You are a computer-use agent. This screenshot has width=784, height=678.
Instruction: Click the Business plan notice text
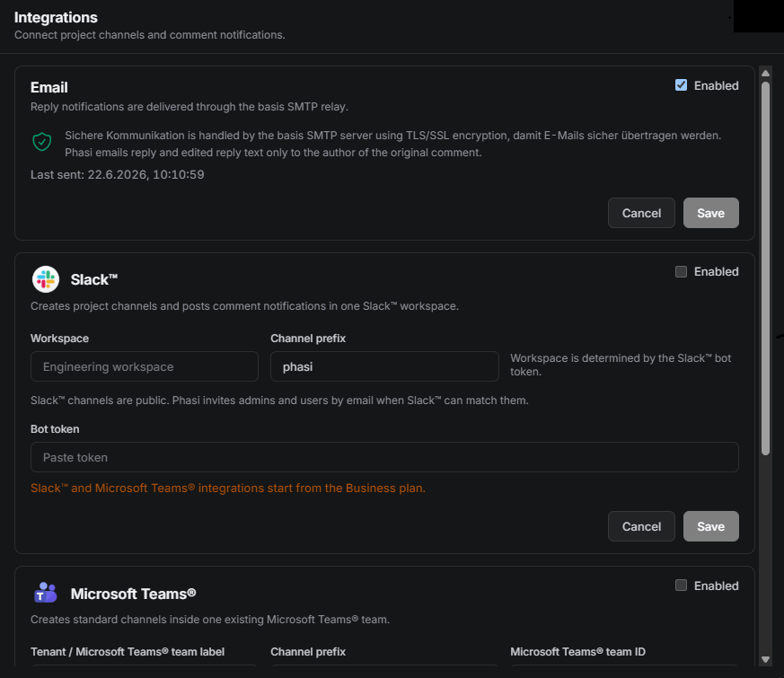coord(228,488)
